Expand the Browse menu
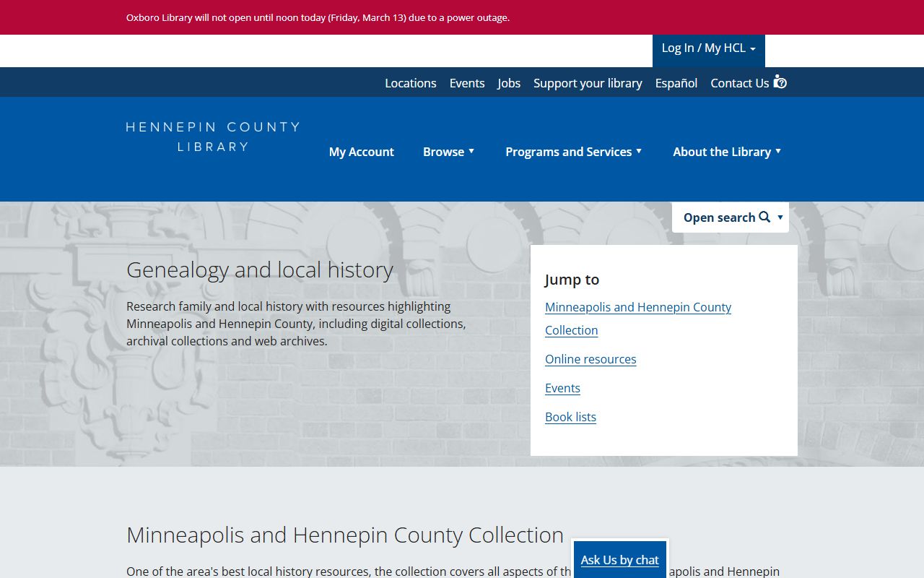Screen dimensions: 924x578 tap(449, 152)
